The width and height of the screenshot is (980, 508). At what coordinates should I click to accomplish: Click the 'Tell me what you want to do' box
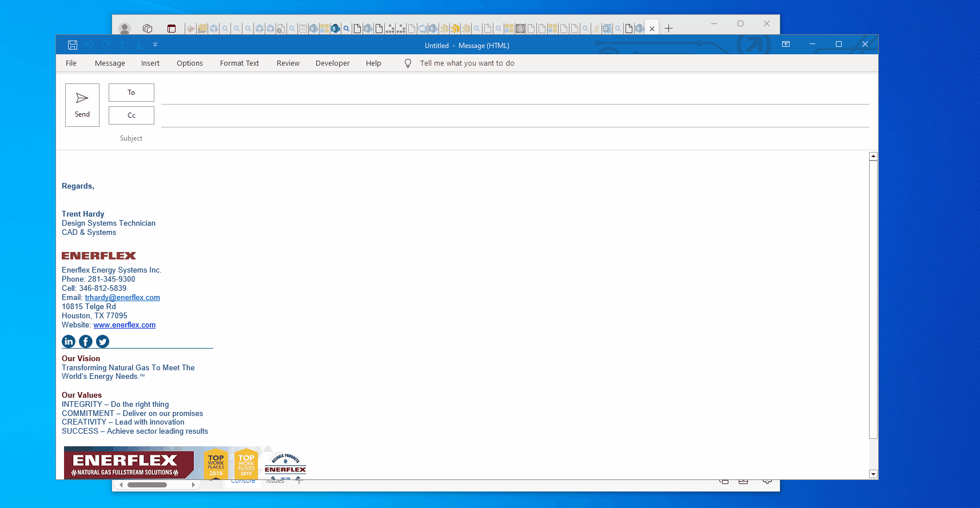click(467, 63)
